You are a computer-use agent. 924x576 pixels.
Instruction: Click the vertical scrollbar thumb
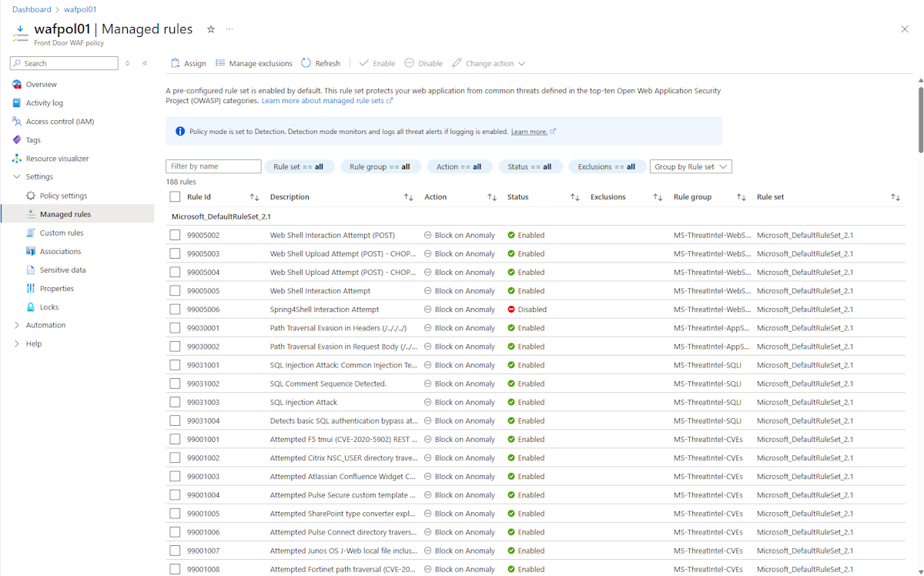click(920, 119)
